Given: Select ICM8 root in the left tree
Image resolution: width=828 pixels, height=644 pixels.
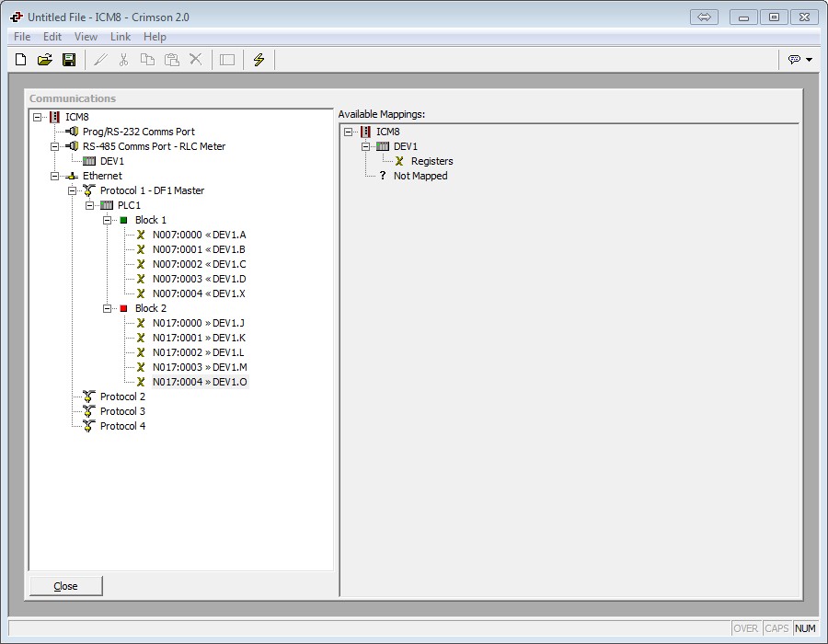Looking at the screenshot, I should click(76, 117).
